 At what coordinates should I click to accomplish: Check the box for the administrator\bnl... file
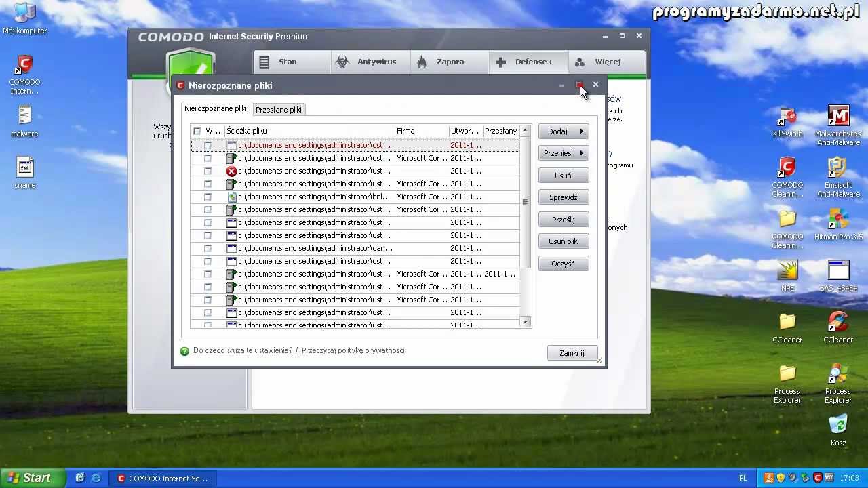point(208,197)
